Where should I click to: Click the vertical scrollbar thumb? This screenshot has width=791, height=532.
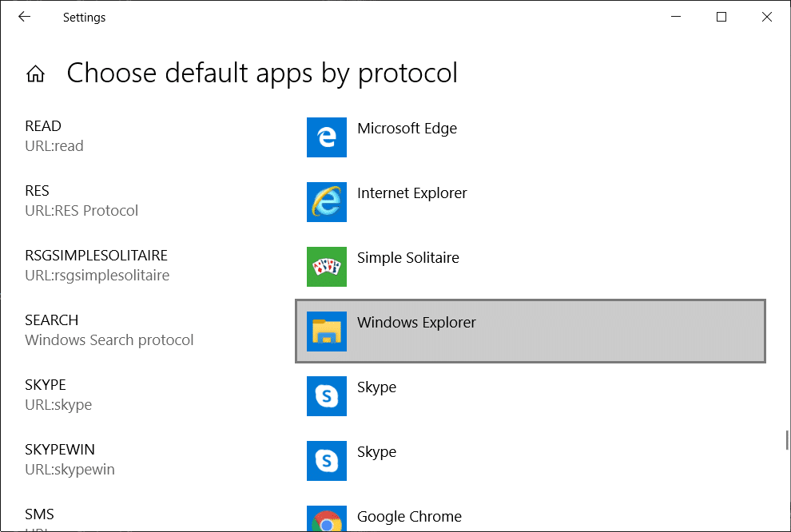pyautogui.click(x=786, y=439)
